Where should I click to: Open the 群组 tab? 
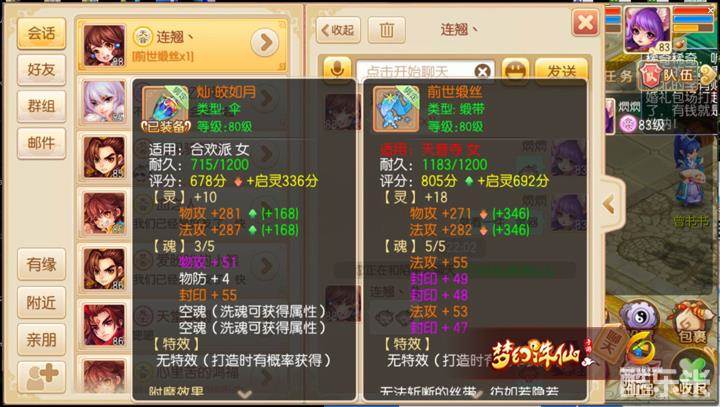(x=41, y=107)
